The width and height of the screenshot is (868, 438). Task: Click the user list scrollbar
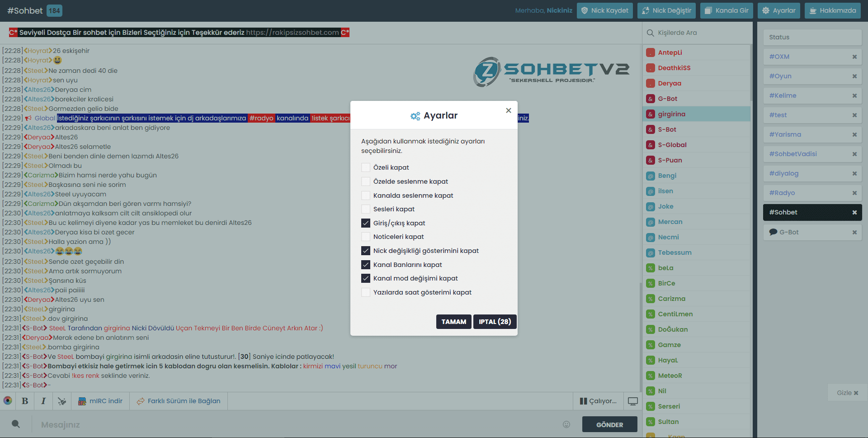(751, 72)
